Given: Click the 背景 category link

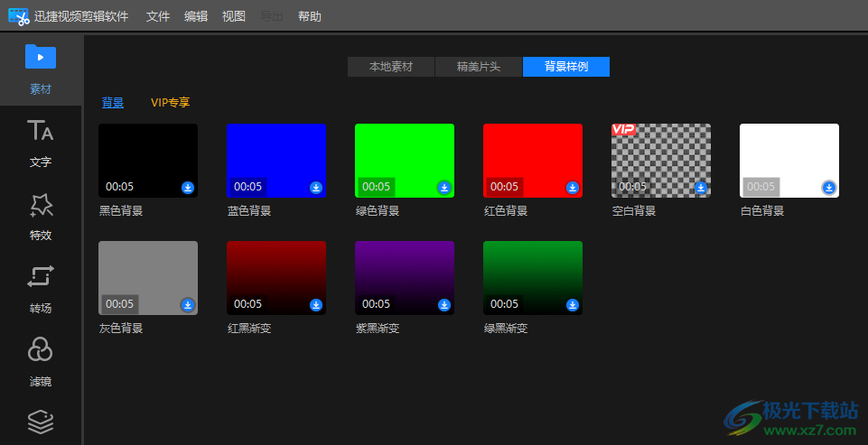Looking at the screenshot, I should [x=113, y=103].
